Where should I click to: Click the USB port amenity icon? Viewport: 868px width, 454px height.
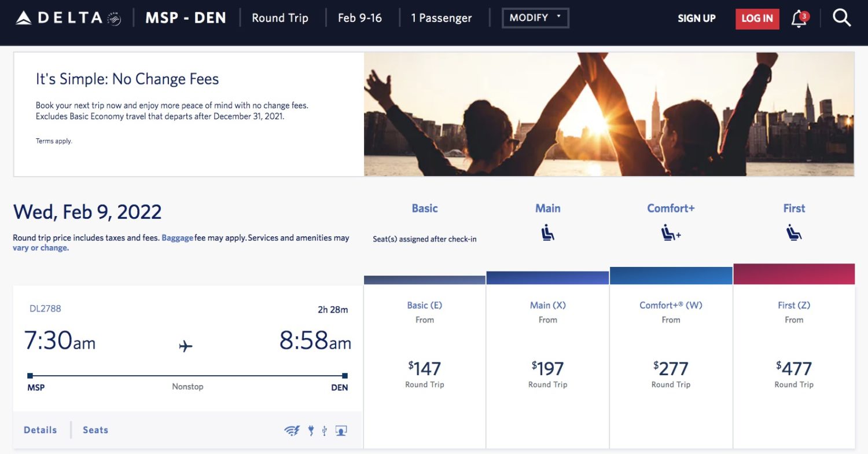(324, 430)
